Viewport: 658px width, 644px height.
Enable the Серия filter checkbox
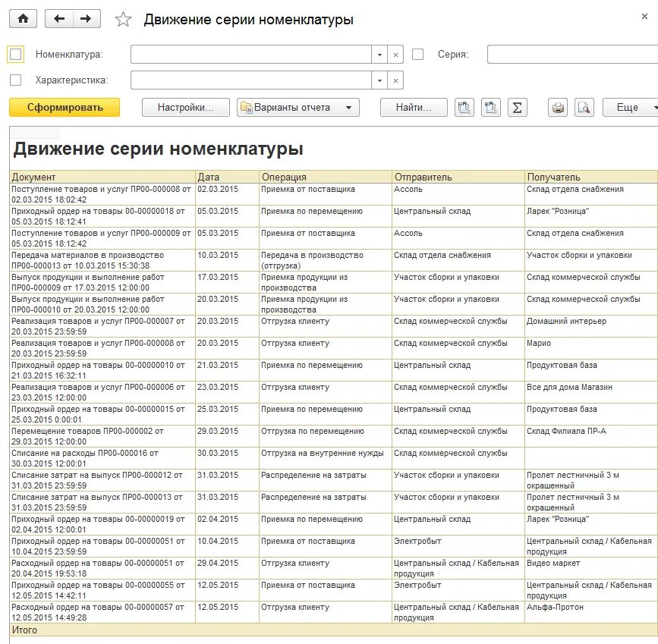pos(417,54)
